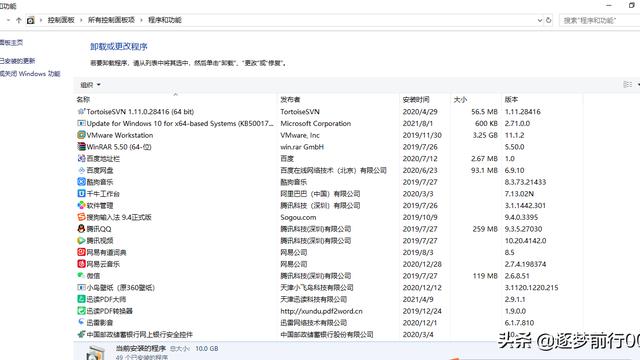The image size is (640, 360).
Task: Select the 迅雷影音 icon
Action: pyautogui.click(x=81, y=322)
